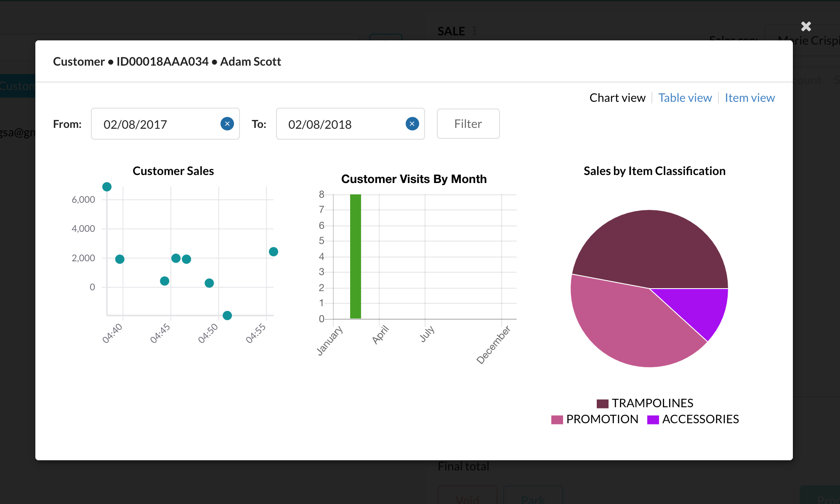Image resolution: width=840 pixels, height=504 pixels.
Task: Click the customer header ID00018AAA034 Adam Scott
Action: point(167,61)
